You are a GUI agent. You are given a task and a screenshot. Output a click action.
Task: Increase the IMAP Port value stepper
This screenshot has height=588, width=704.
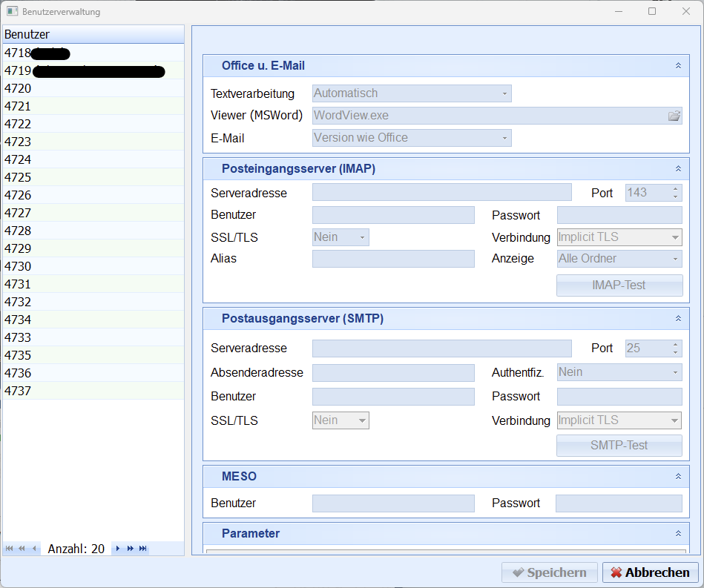[675, 189]
